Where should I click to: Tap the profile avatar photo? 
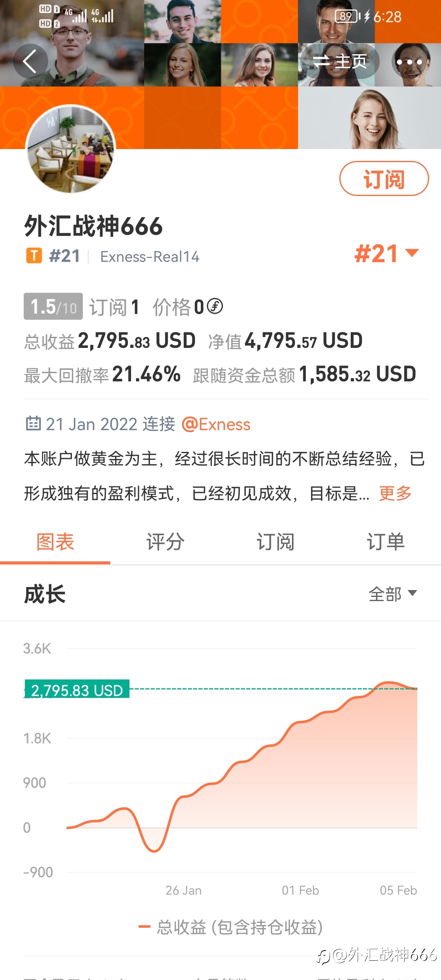[x=71, y=149]
